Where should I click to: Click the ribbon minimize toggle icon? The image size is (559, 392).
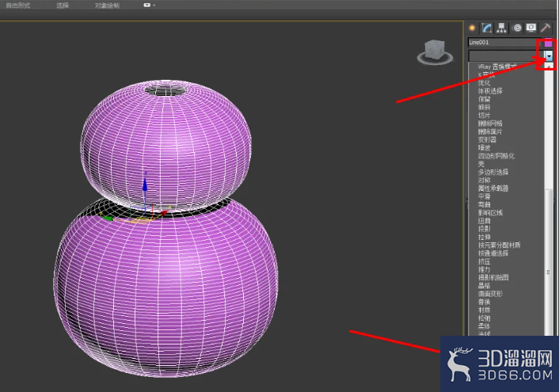(146, 5)
